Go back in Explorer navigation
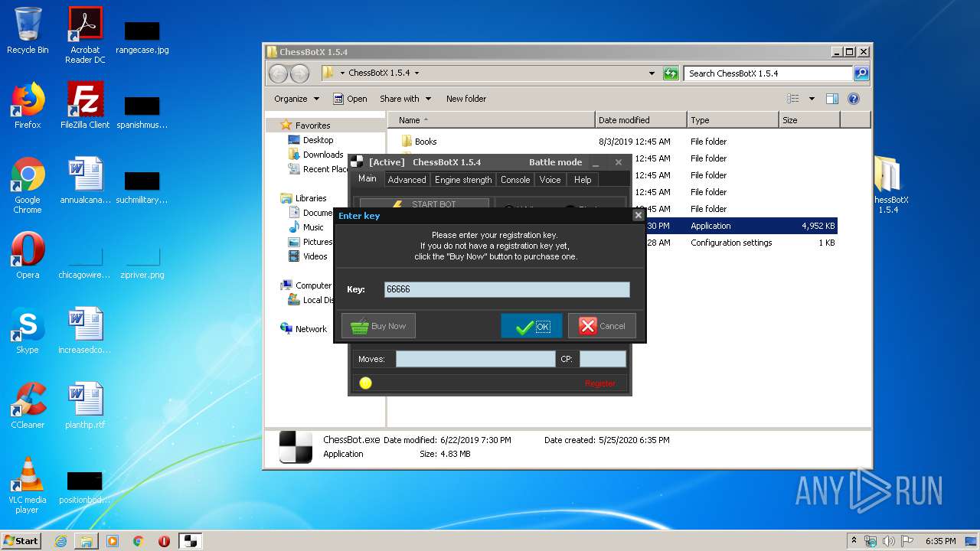 tap(279, 73)
